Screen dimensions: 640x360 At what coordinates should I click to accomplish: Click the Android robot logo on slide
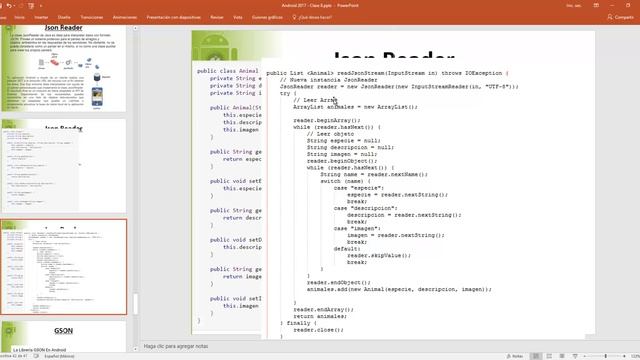point(215,48)
